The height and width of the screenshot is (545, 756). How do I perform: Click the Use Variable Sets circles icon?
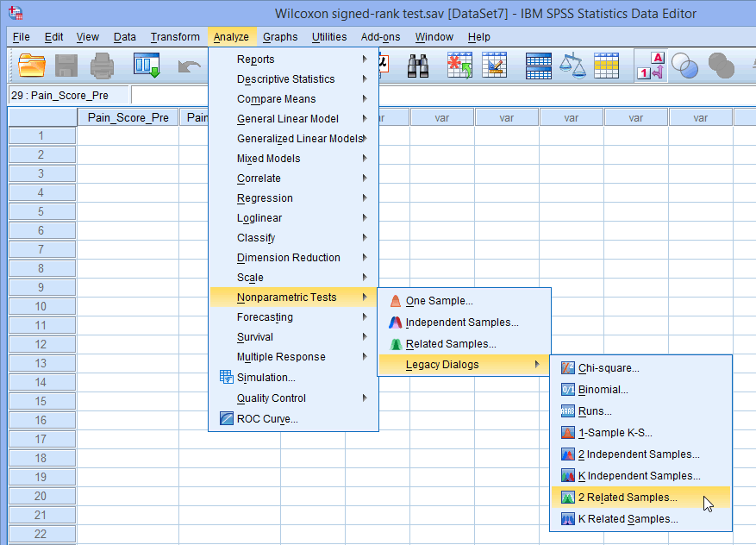(x=685, y=66)
